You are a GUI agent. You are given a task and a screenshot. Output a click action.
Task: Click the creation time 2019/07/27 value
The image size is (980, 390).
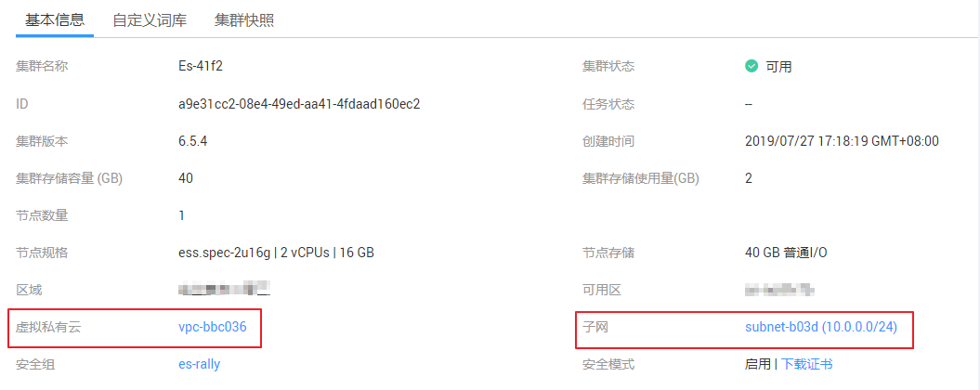[842, 141]
